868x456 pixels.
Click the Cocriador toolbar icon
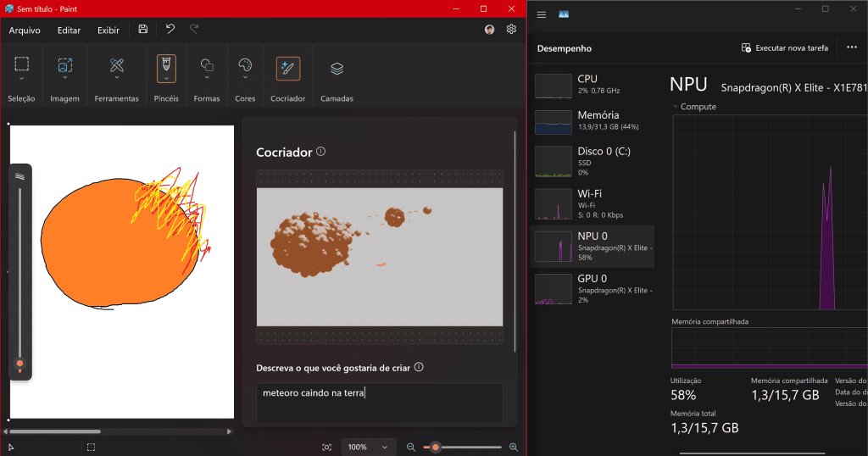[288, 68]
